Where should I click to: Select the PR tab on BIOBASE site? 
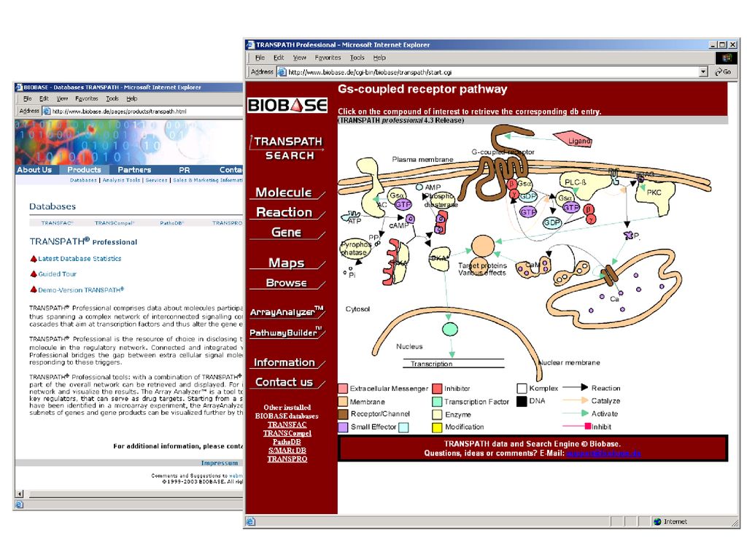coord(184,169)
